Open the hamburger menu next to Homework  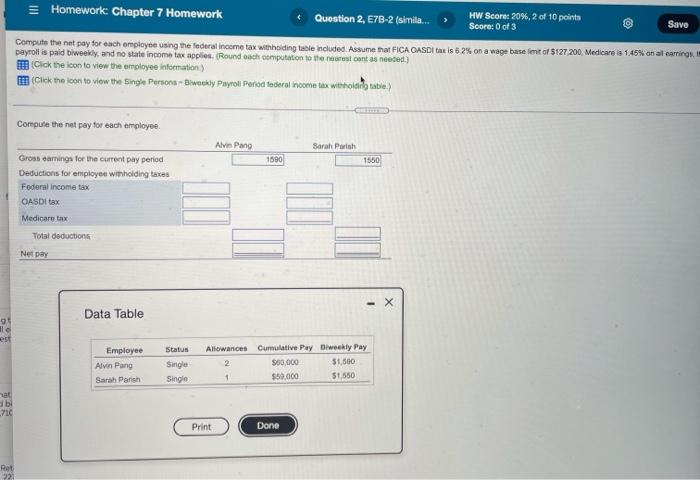tap(33, 10)
